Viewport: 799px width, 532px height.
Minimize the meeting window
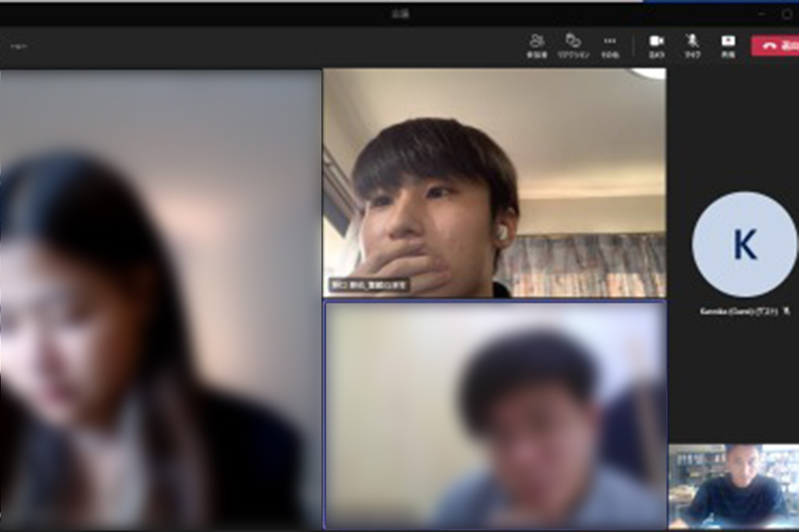(x=762, y=13)
